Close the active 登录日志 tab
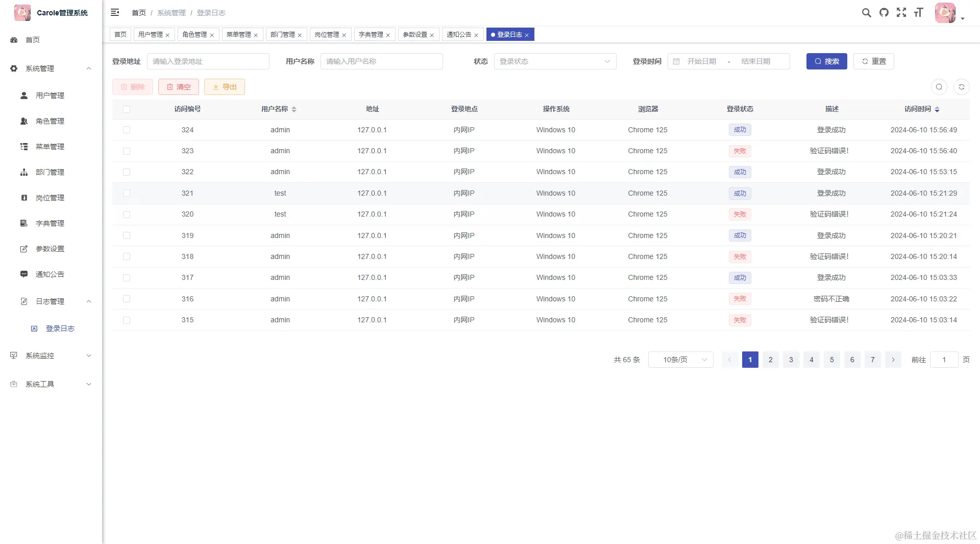Viewport: 980px width, 544px height. coord(527,35)
